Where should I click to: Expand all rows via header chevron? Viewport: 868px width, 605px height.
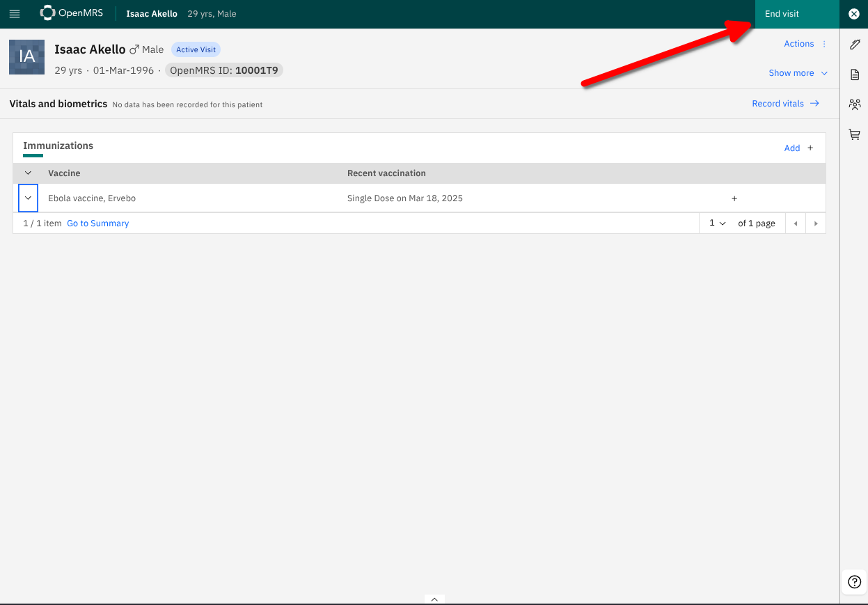pyautogui.click(x=28, y=173)
